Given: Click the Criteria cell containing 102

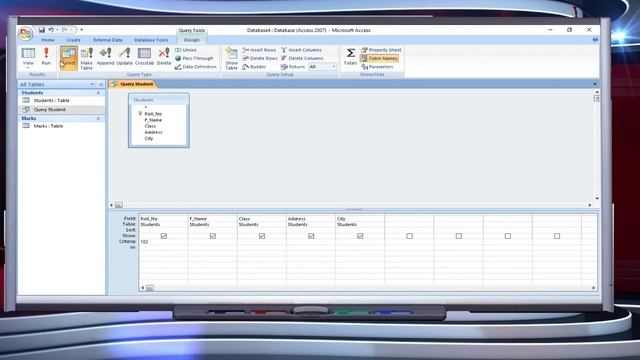Looking at the screenshot, I should point(163,242).
